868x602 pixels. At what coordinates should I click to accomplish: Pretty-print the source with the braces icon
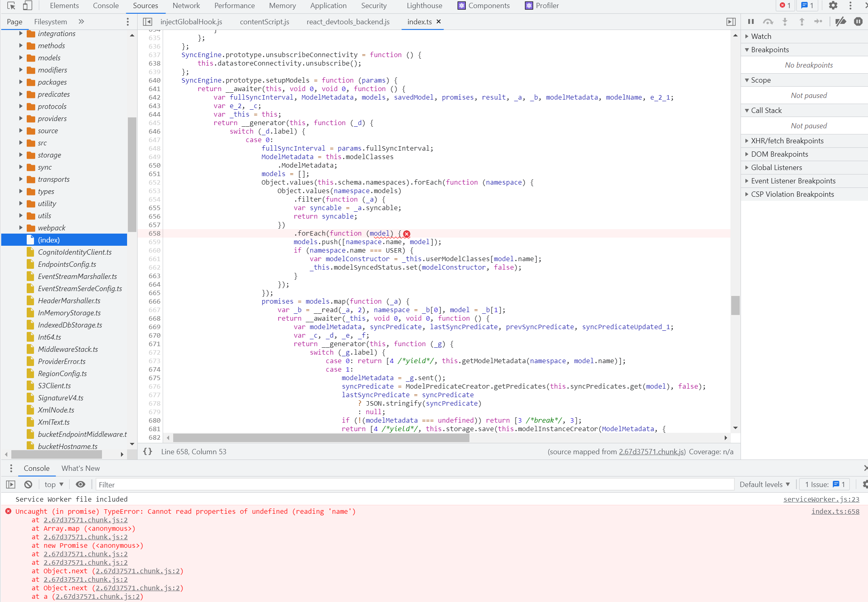[x=147, y=451]
